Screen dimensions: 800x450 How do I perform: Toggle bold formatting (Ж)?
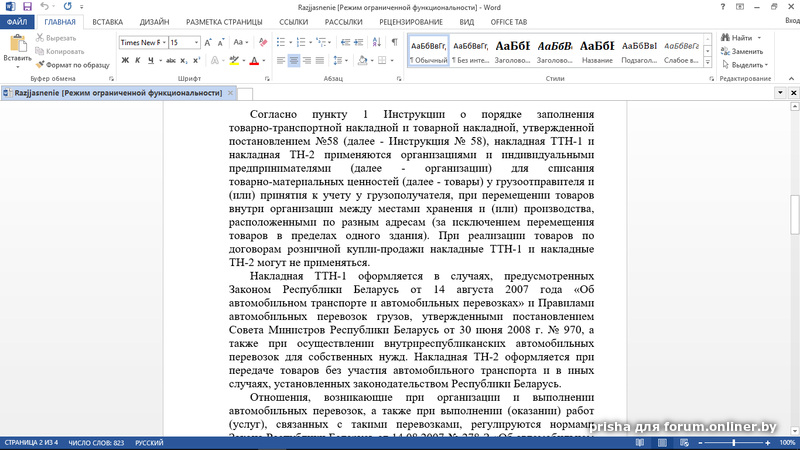tap(125, 60)
